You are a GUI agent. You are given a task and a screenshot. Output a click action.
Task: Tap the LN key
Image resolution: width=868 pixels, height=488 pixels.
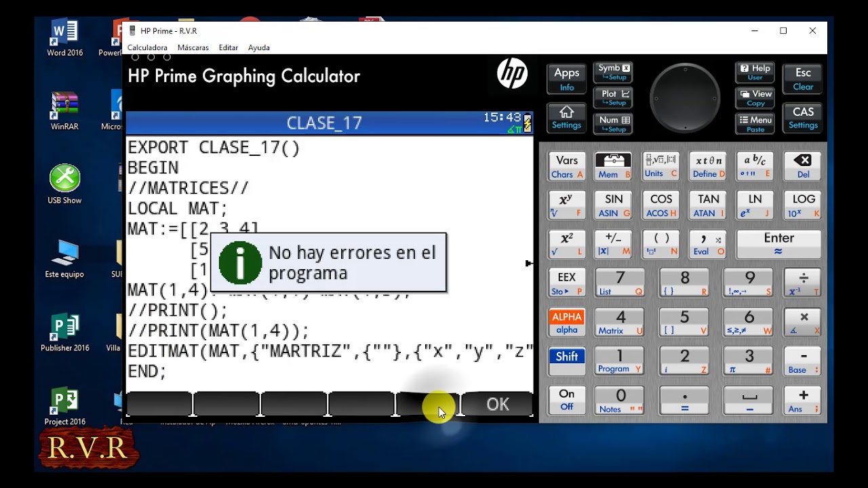[755, 205]
